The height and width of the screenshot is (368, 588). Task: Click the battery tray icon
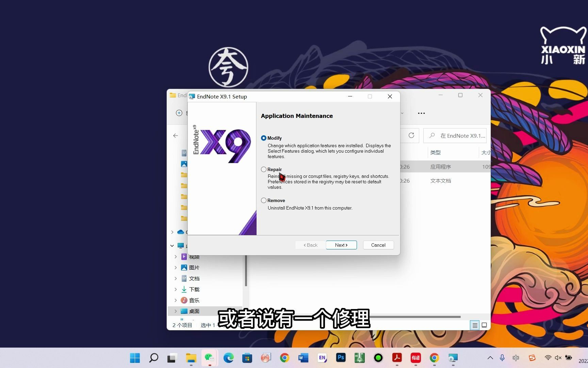point(569,358)
